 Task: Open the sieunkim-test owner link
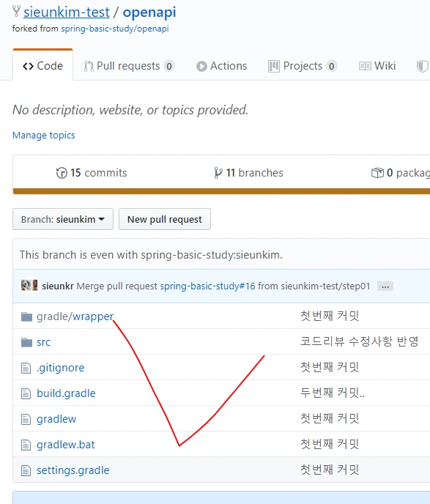(67, 12)
